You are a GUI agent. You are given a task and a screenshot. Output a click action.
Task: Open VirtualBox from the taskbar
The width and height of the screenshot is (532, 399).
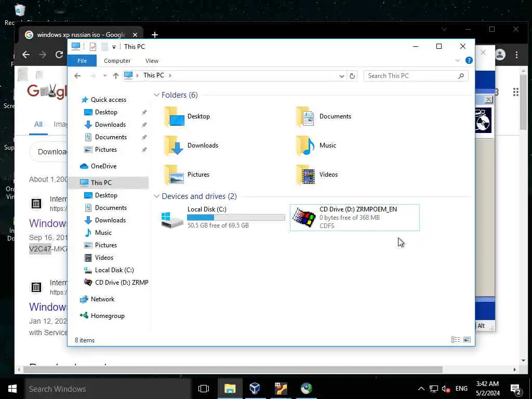click(255, 389)
